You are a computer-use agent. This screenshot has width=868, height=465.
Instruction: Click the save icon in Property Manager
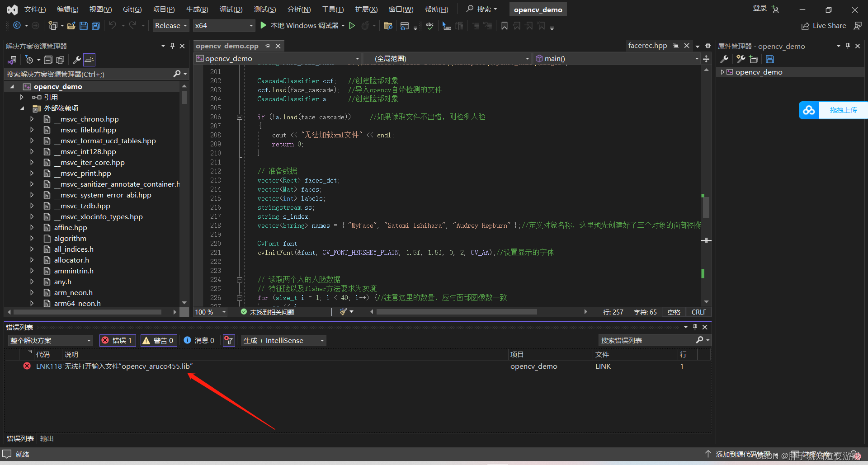pyautogui.click(x=770, y=59)
